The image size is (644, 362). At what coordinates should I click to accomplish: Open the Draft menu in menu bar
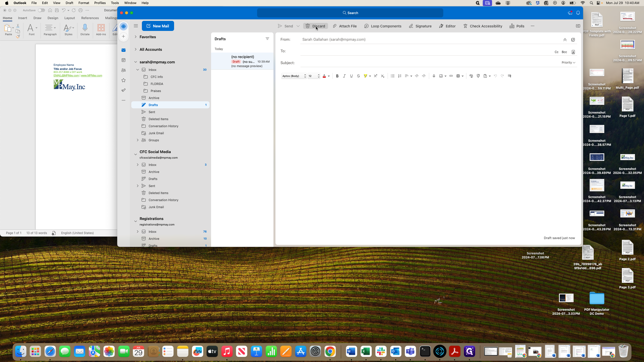coord(69,3)
